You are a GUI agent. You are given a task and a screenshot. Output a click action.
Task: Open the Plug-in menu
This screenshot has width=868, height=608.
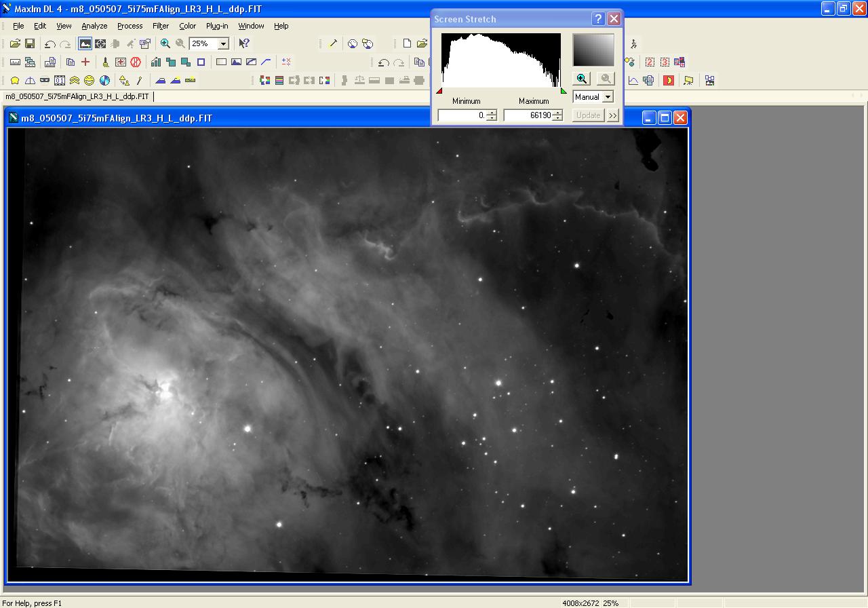[x=217, y=26]
